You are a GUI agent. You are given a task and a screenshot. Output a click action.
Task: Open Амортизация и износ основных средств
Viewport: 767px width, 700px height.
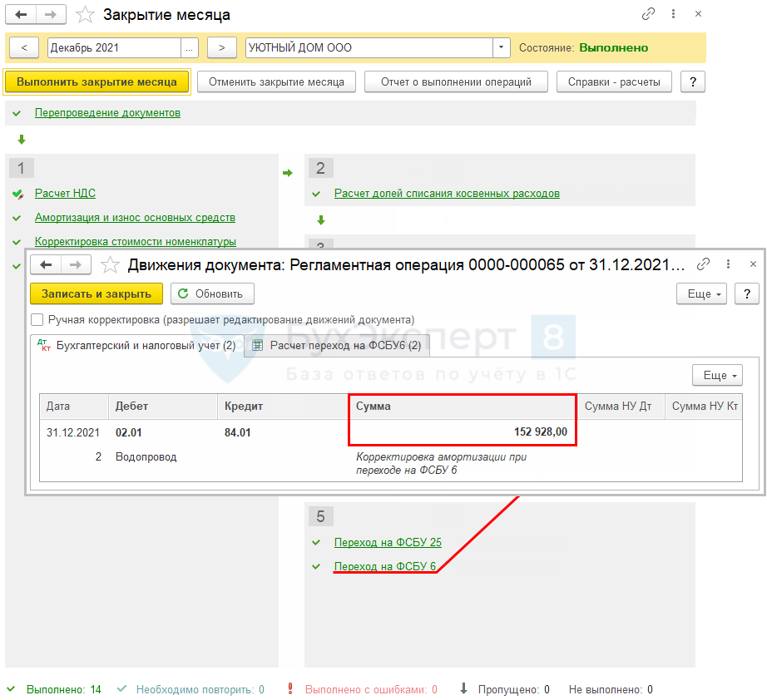(135, 218)
